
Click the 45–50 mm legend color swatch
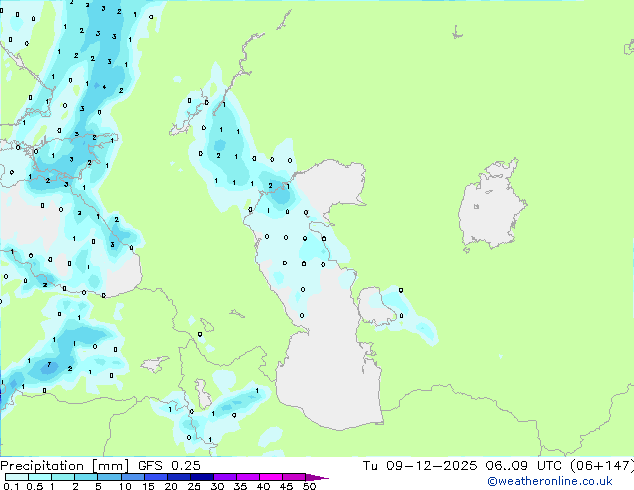point(294,477)
